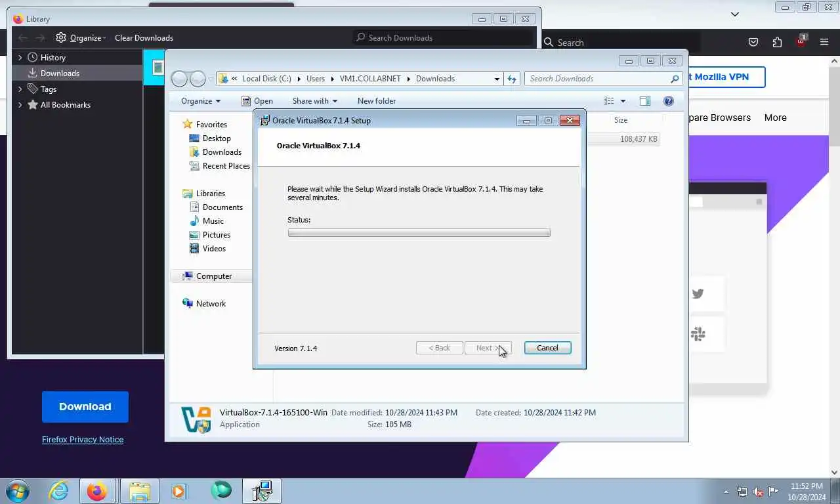Expand All Bookmarks in Library
This screenshot has height=504, width=840.
20,105
